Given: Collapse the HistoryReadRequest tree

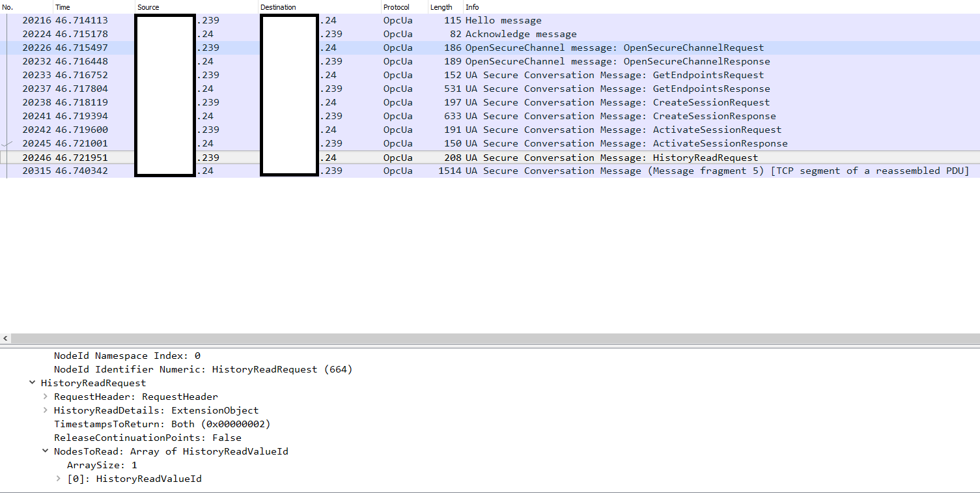Looking at the screenshot, I should pyautogui.click(x=33, y=383).
